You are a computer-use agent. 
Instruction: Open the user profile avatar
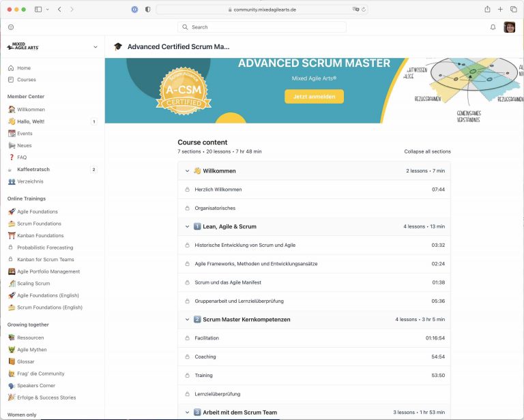pos(509,27)
